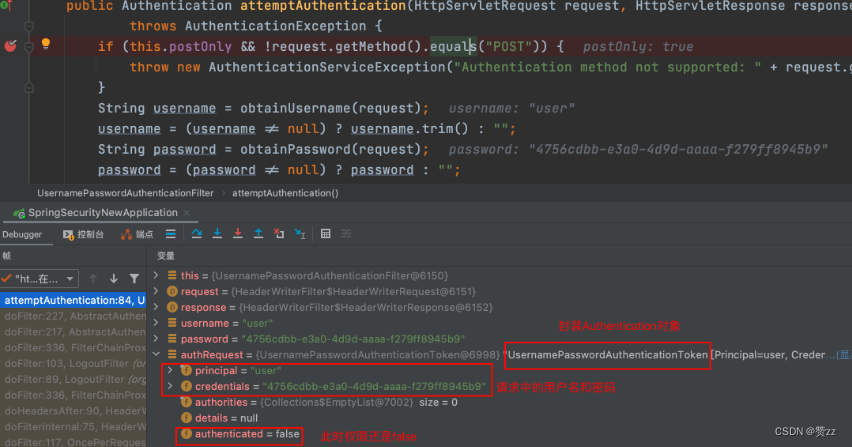Select the previous frame up arrow
852x447 pixels.
coord(93,279)
